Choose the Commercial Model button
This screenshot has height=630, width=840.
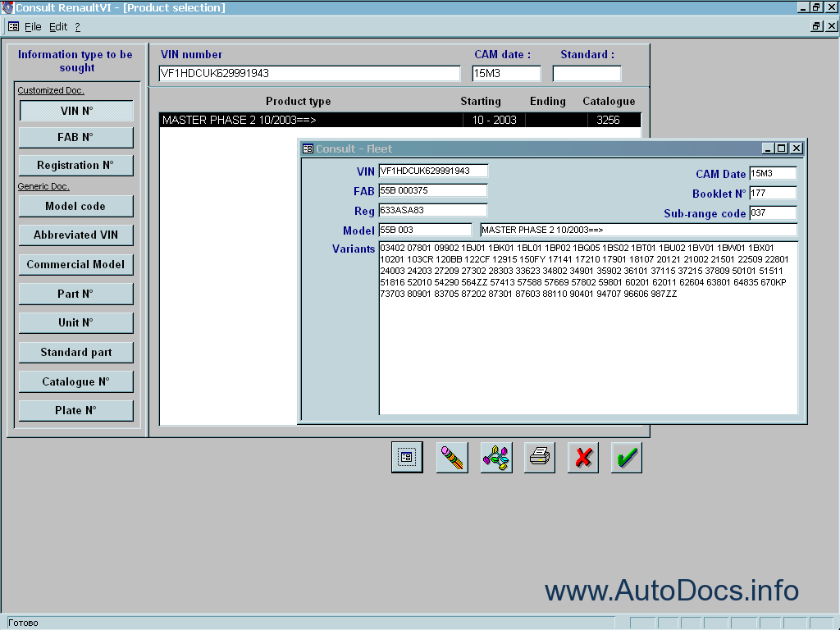coord(76,264)
